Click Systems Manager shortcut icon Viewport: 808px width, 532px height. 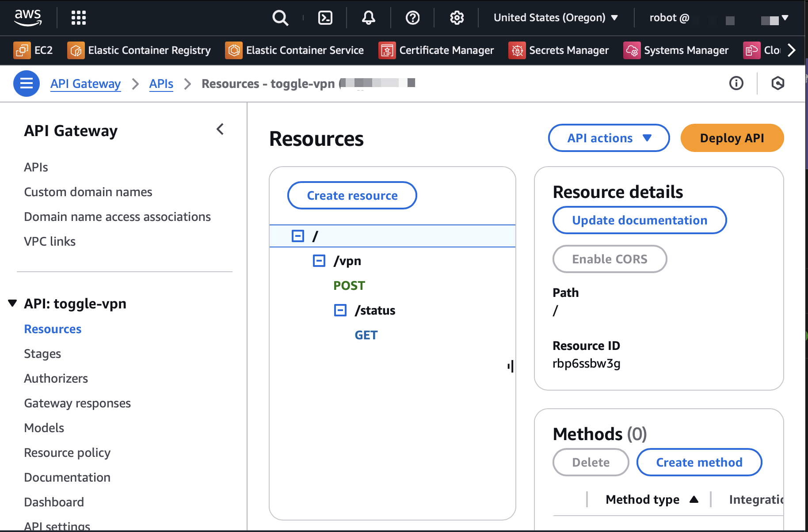click(x=632, y=50)
